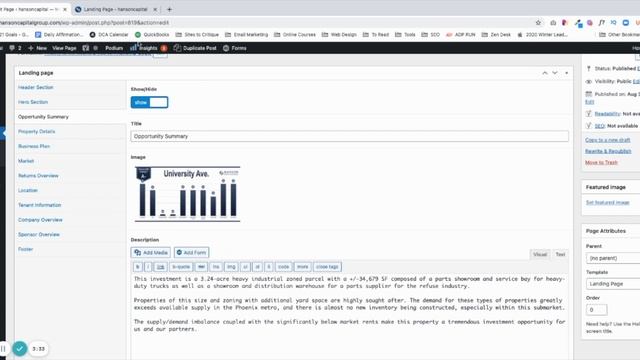Click the link quicktag button
This screenshot has width=640, height=360.
click(160, 267)
